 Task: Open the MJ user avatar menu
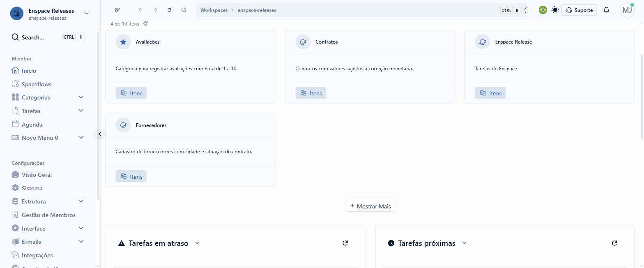(627, 10)
